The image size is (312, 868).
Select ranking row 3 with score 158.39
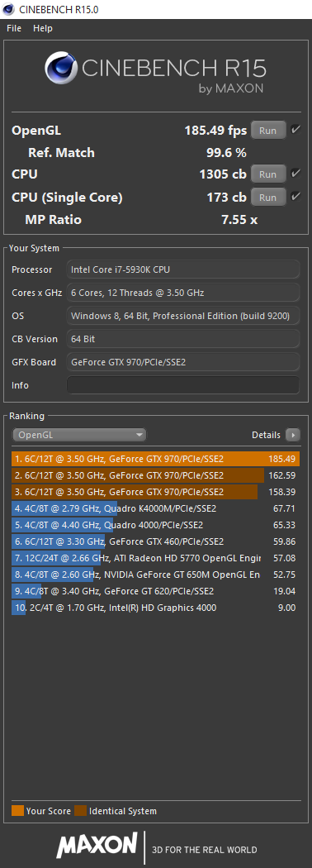155,492
